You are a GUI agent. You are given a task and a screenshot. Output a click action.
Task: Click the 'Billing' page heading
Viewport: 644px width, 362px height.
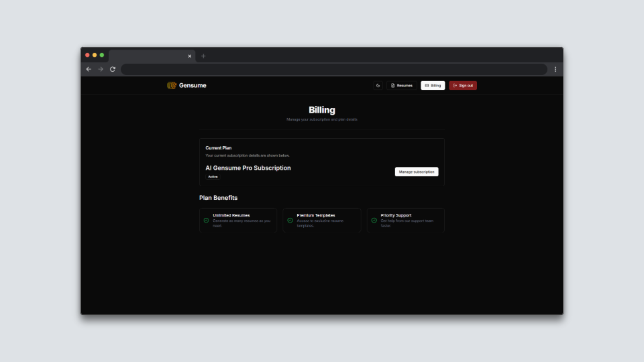point(322,110)
